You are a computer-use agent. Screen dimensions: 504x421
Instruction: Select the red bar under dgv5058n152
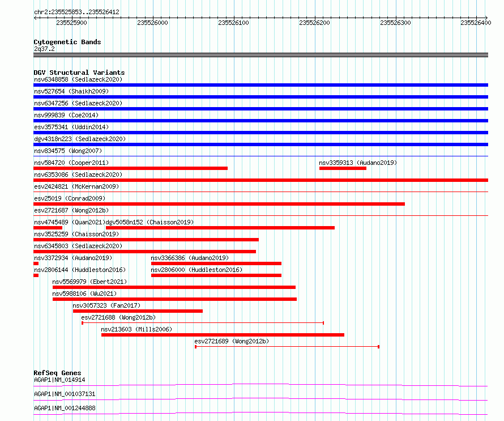220,228
